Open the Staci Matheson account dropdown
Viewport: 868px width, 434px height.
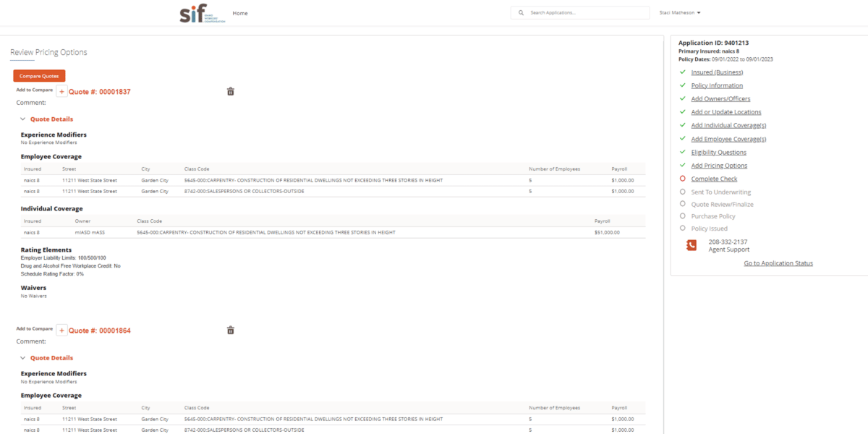pyautogui.click(x=678, y=12)
